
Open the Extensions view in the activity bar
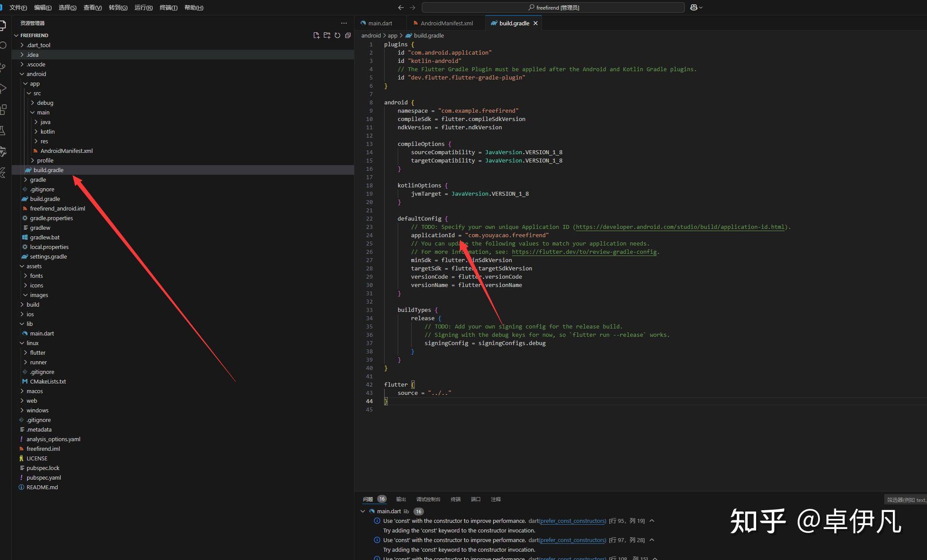click(3, 109)
